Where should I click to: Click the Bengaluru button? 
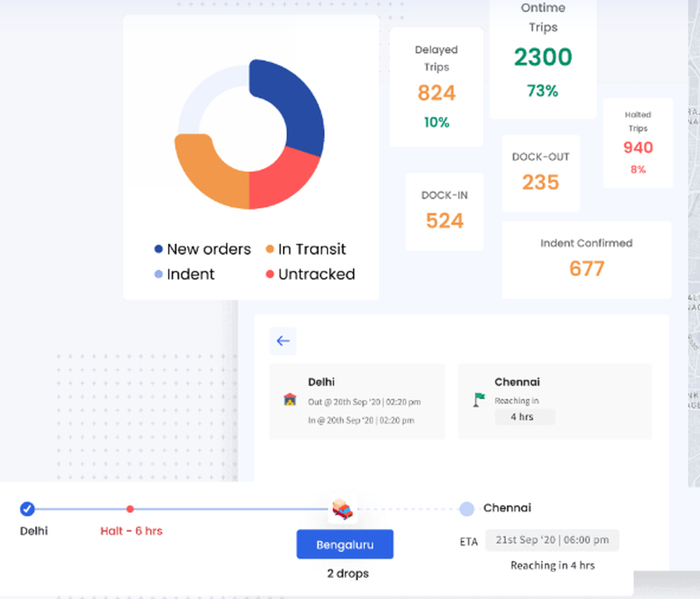coord(344,544)
